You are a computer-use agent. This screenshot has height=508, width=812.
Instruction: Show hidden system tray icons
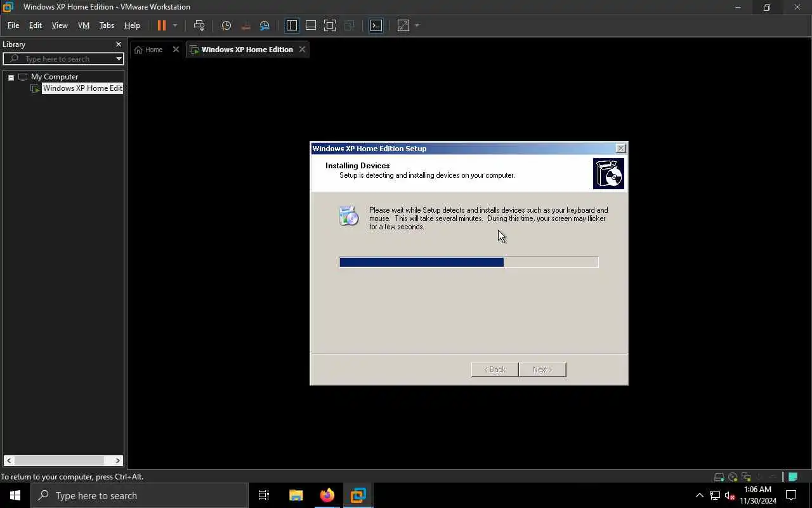700,495
